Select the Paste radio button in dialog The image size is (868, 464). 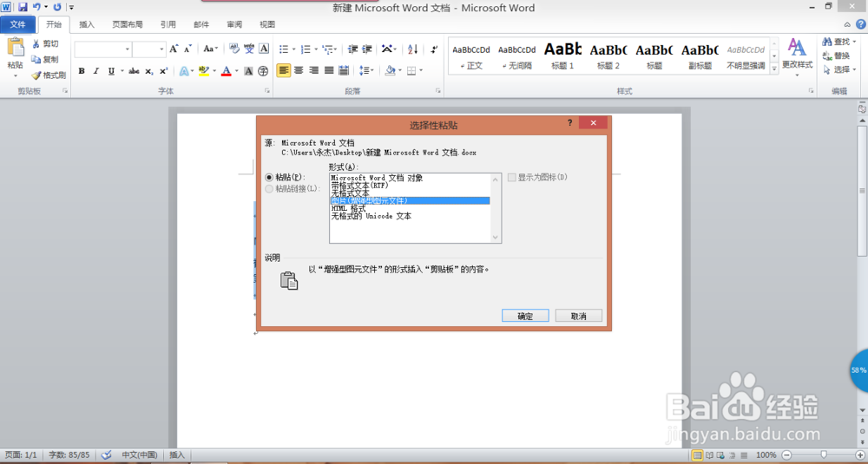(x=269, y=178)
